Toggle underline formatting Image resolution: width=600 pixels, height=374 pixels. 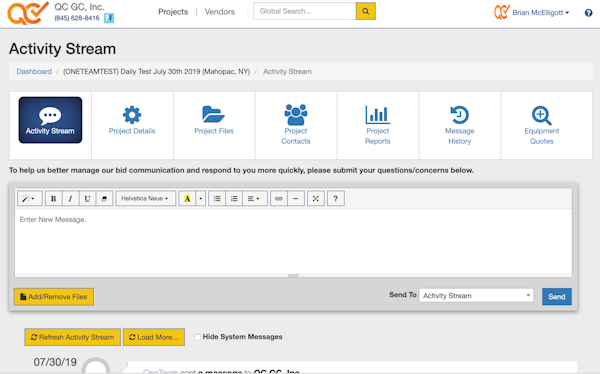tap(87, 198)
